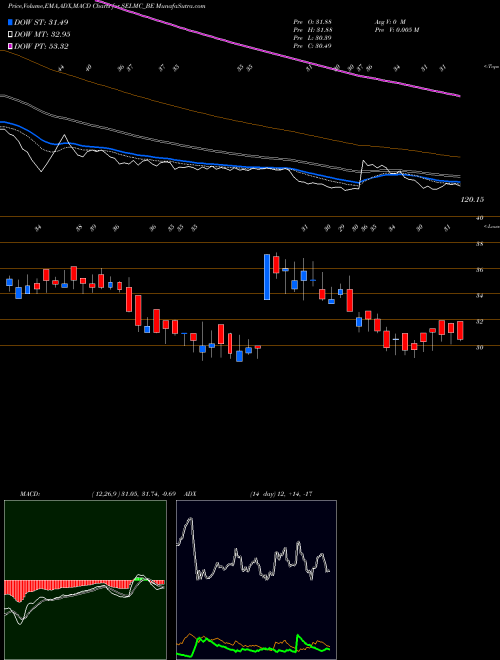Click the MACD panel heading
Viewport: 500px width, 660px height.
(29, 494)
